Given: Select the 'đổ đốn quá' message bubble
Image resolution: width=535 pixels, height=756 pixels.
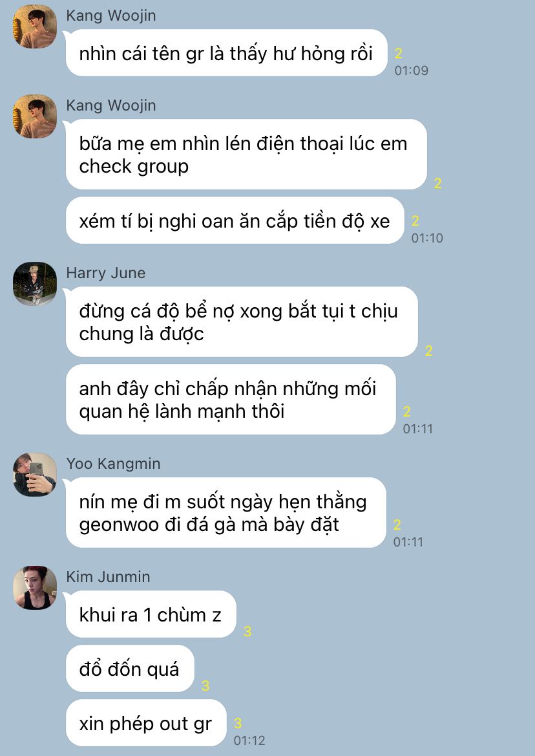Looking at the screenshot, I should tap(129, 669).
